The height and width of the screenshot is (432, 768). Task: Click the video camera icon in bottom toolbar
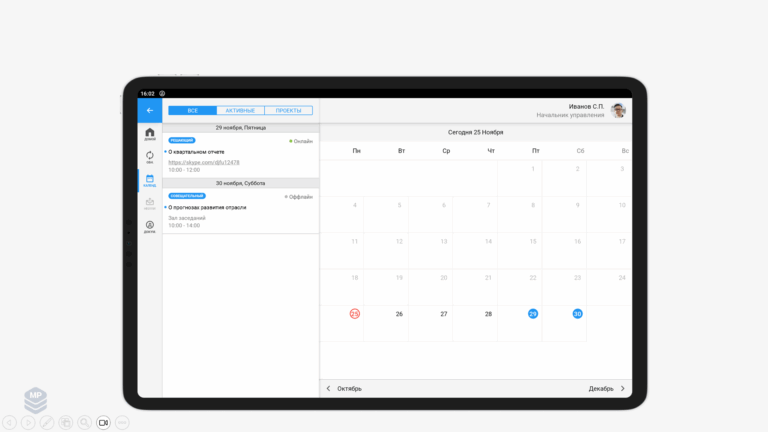(103, 423)
